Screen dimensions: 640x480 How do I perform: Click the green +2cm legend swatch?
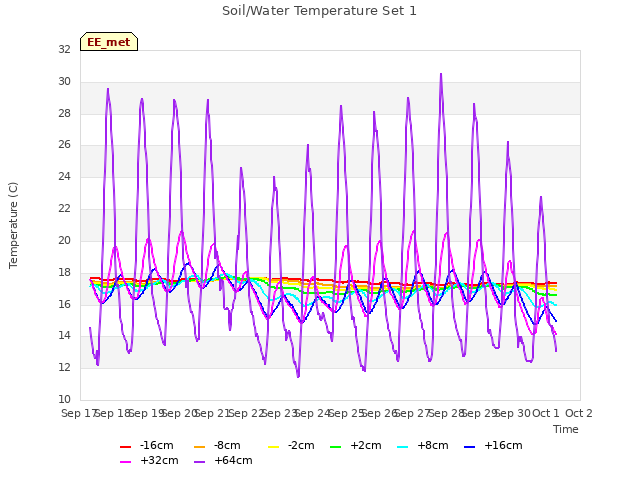pyautogui.click(x=336, y=447)
